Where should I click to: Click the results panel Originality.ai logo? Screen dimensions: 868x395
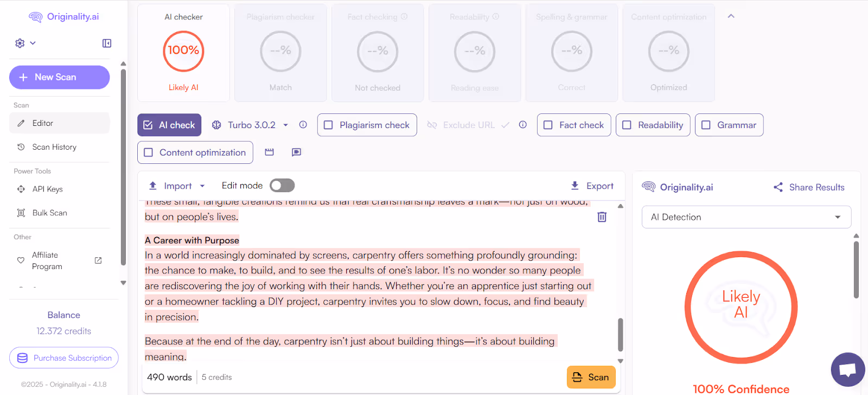click(x=678, y=187)
